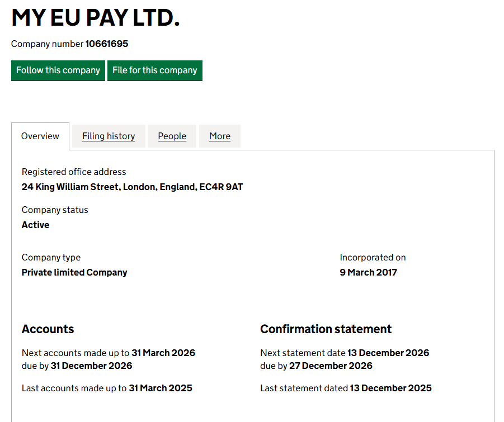Click the last accounts date 31 March 2025

161,388
